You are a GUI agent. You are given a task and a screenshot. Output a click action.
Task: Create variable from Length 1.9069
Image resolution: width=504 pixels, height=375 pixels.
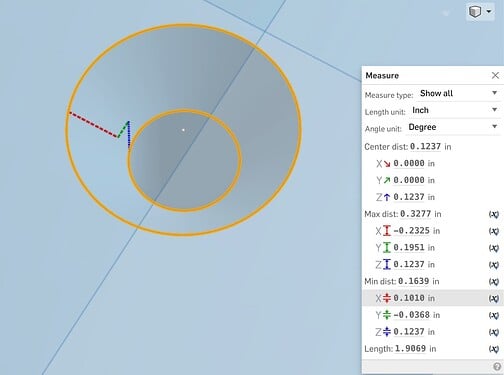[494, 349]
